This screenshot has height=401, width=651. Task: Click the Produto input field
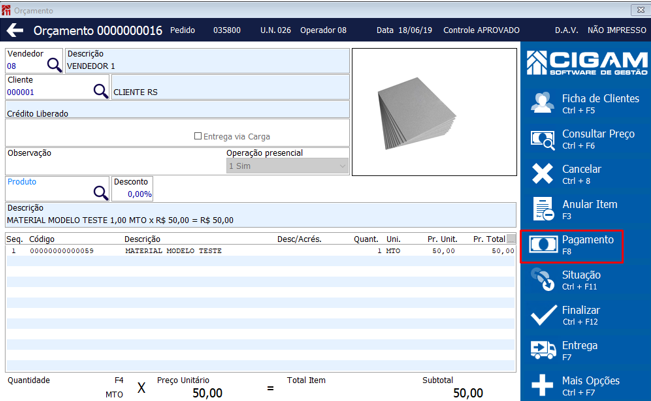pyautogui.click(x=49, y=193)
